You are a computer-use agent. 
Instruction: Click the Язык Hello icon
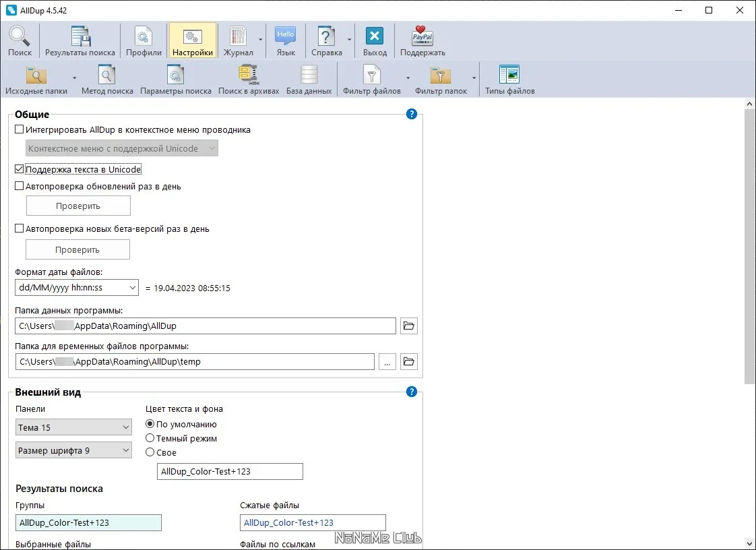coord(286,41)
